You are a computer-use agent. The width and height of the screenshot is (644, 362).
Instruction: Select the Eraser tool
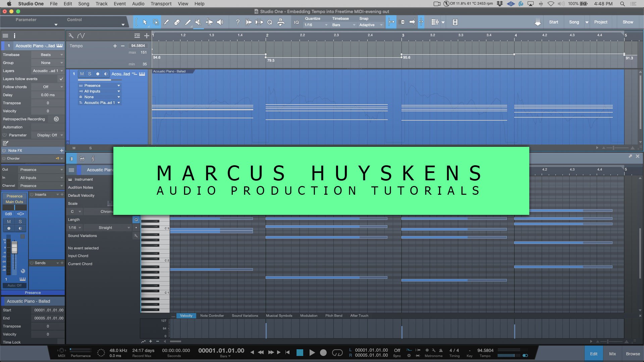click(177, 22)
